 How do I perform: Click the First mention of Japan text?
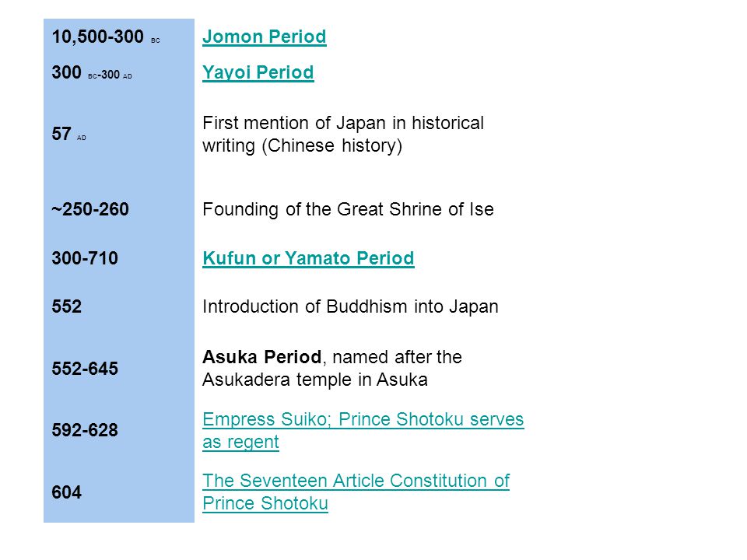[x=343, y=135]
